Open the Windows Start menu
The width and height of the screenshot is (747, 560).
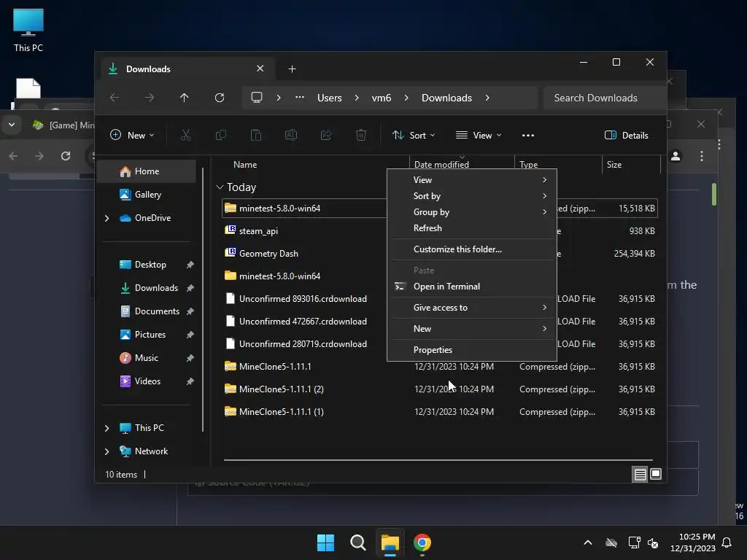click(x=326, y=542)
